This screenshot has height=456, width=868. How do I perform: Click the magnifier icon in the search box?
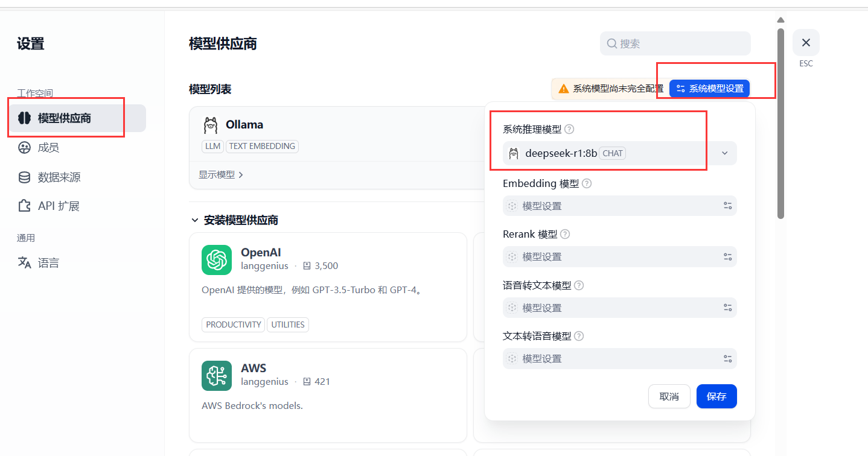pos(611,43)
